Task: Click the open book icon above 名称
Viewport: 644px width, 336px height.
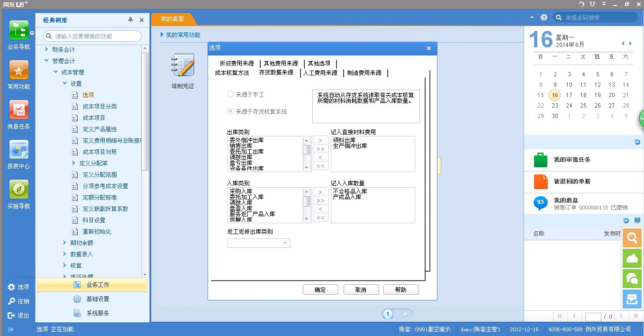Action: pyautogui.click(x=637, y=220)
